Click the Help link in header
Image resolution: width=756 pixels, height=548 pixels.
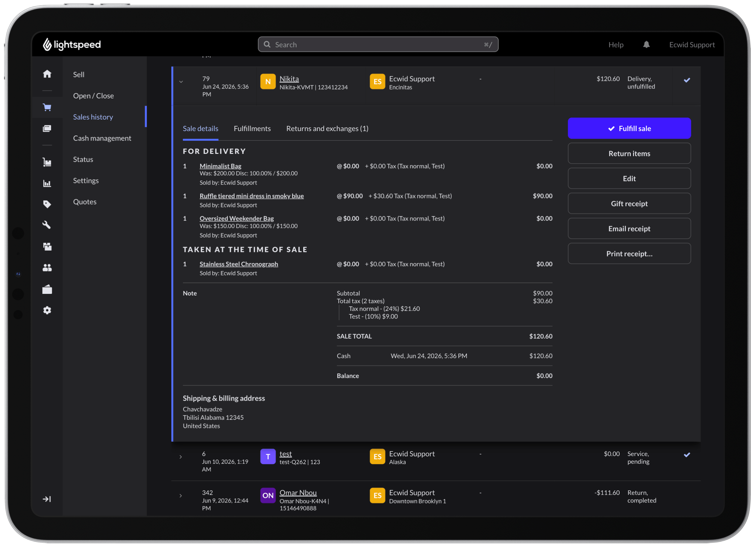[616, 45]
